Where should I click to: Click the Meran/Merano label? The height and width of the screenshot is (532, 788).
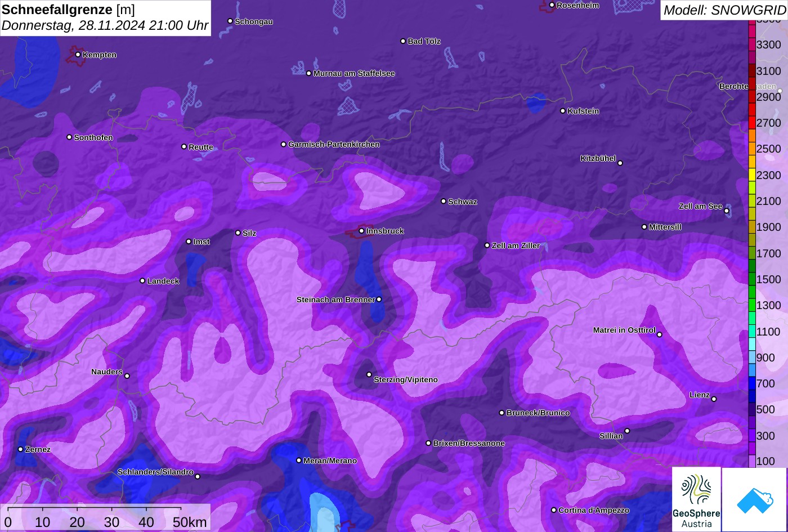tap(330, 461)
